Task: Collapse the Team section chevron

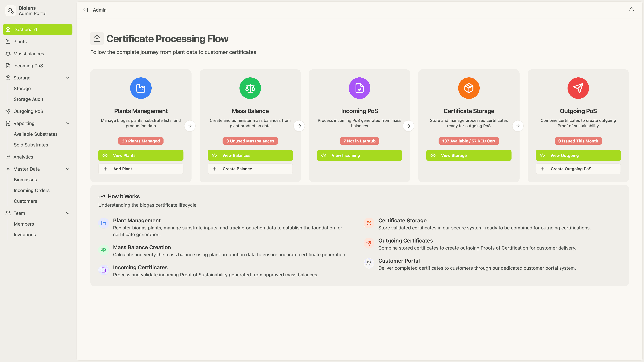Action: (67, 213)
